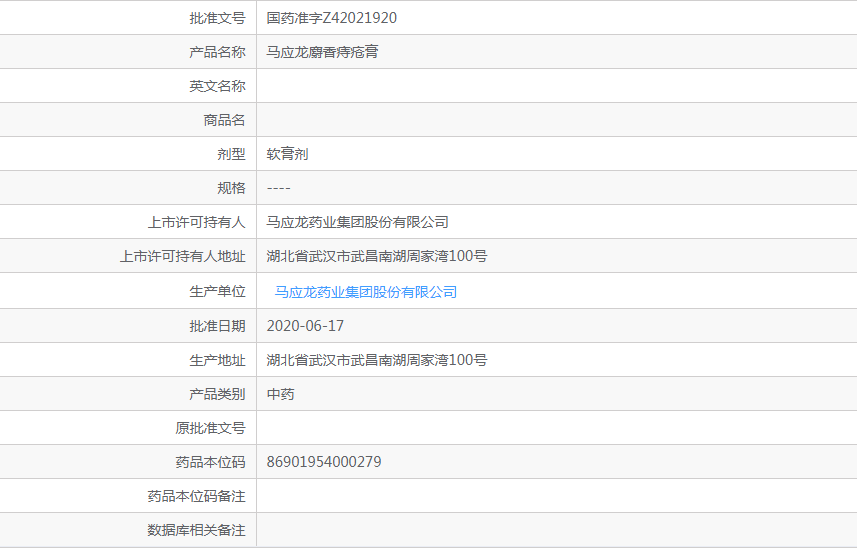Viewport: 857px width, 549px height.
Task: Click the 规格 value dashes
Action: [279, 188]
